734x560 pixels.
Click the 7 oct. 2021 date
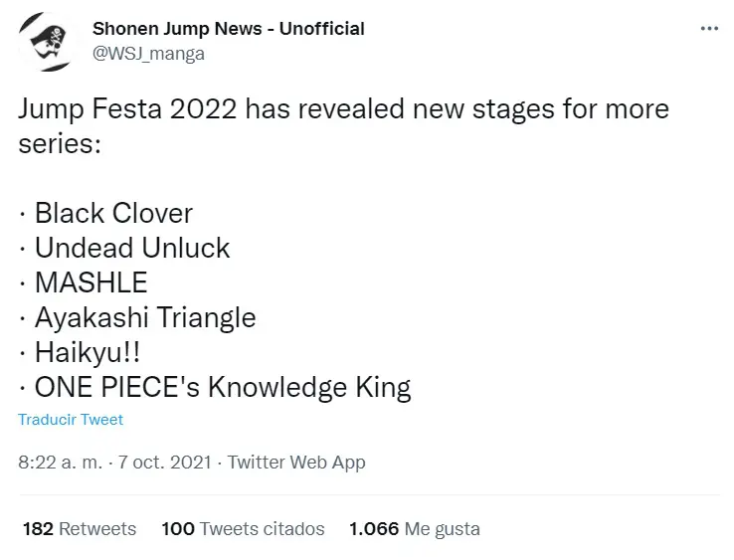point(165,463)
